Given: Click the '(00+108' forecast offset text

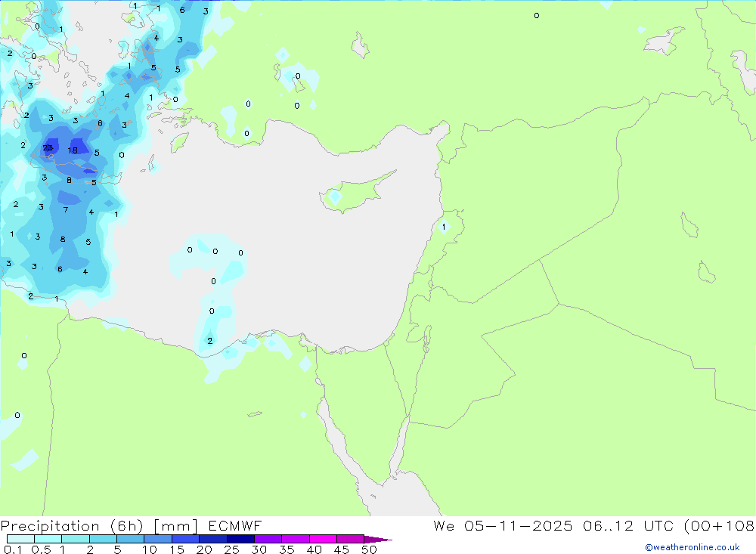Looking at the screenshot, I should (720, 525).
